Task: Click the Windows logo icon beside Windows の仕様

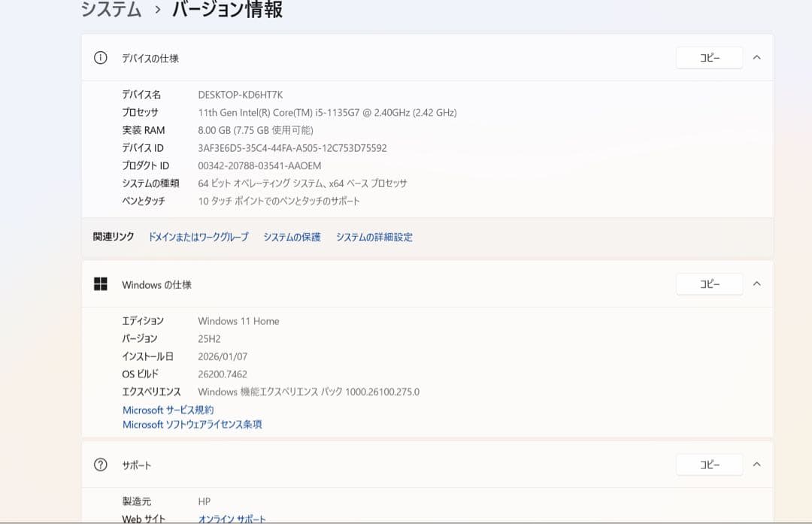Action: [101, 283]
